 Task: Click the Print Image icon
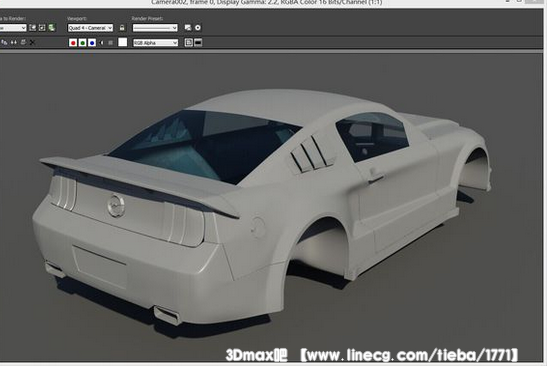(23, 43)
